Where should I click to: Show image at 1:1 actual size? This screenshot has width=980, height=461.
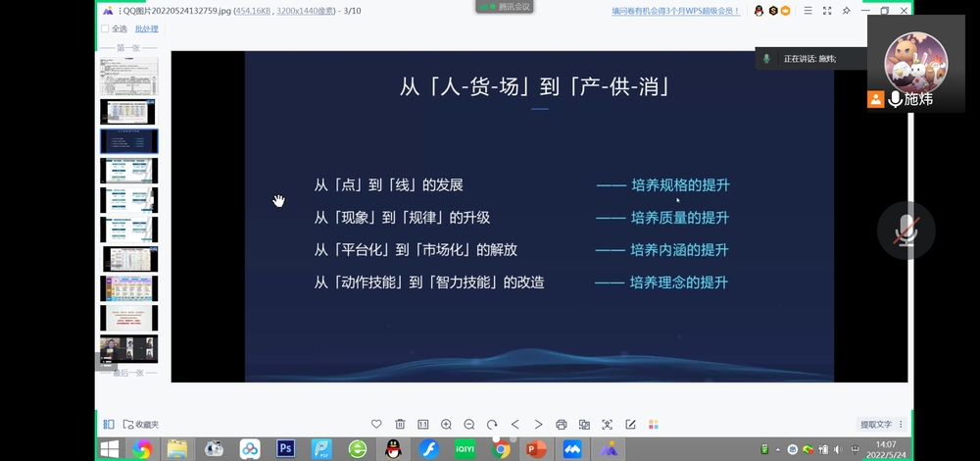point(422,424)
